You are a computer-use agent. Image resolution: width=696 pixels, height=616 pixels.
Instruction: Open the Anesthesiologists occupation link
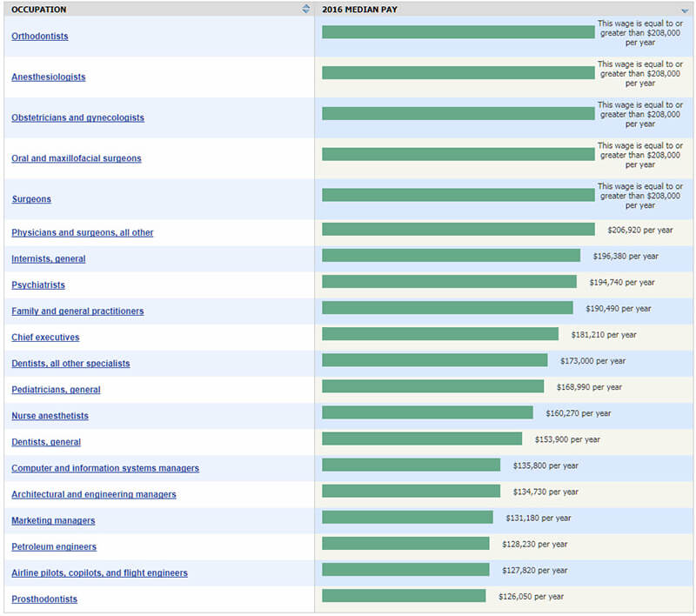coord(49,77)
